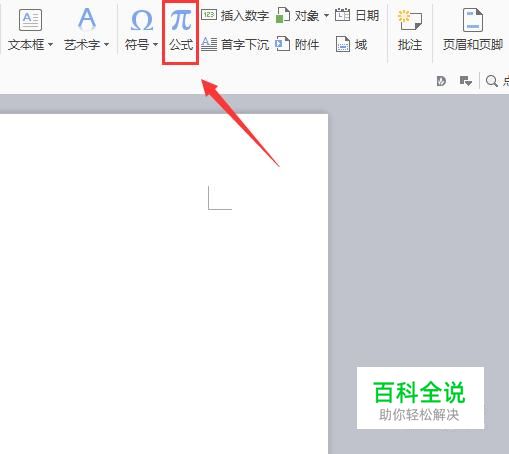Click the flag-with-arrow icon beside search
The width and height of the screenshot is (509, 454).
(466, 81)
